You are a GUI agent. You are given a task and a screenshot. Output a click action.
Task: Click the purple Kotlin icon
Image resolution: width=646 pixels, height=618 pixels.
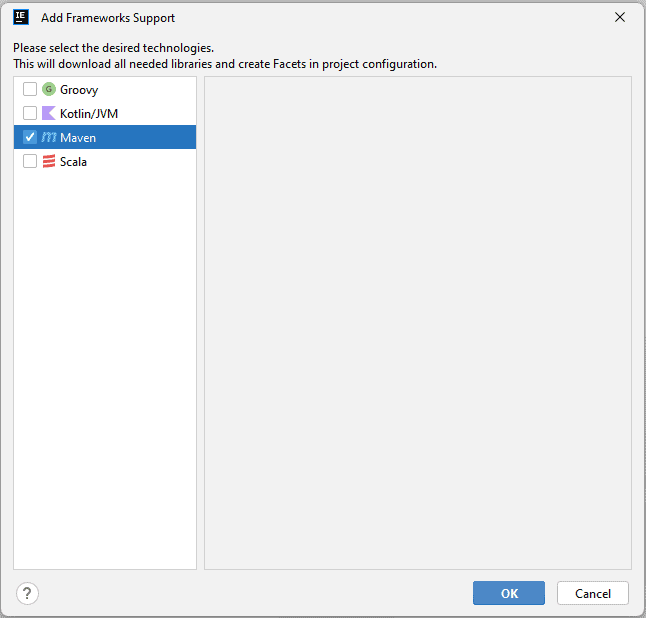pyautogui.click(x=49, y=113)
